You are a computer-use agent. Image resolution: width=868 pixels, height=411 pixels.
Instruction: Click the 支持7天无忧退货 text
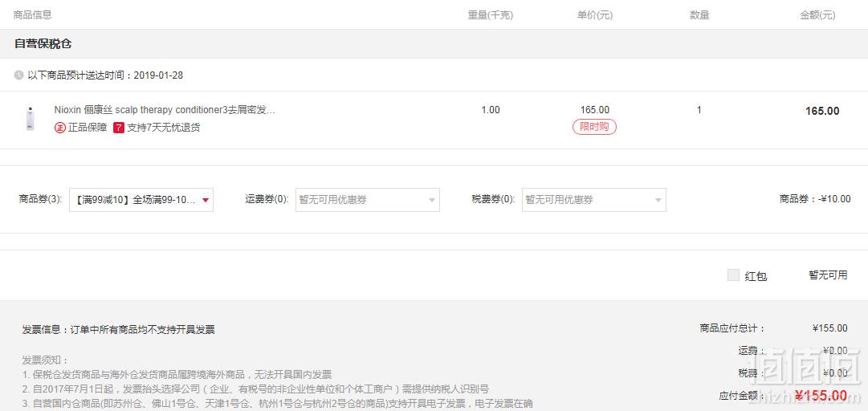pos(163,128)
